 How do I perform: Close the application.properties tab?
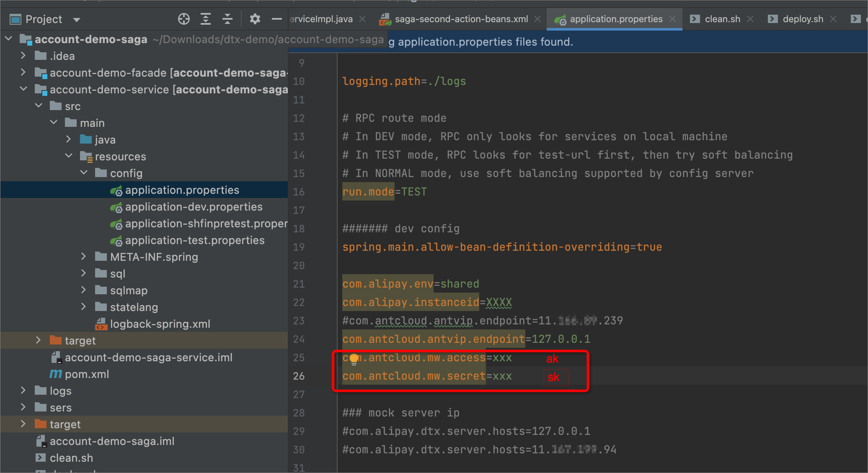click(x=672, y=19)
